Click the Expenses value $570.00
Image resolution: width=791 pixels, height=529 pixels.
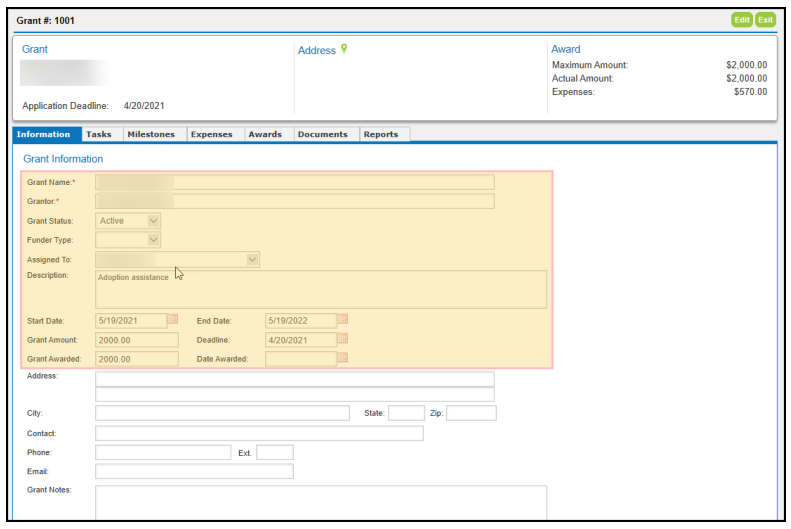(x=750, y=92)
